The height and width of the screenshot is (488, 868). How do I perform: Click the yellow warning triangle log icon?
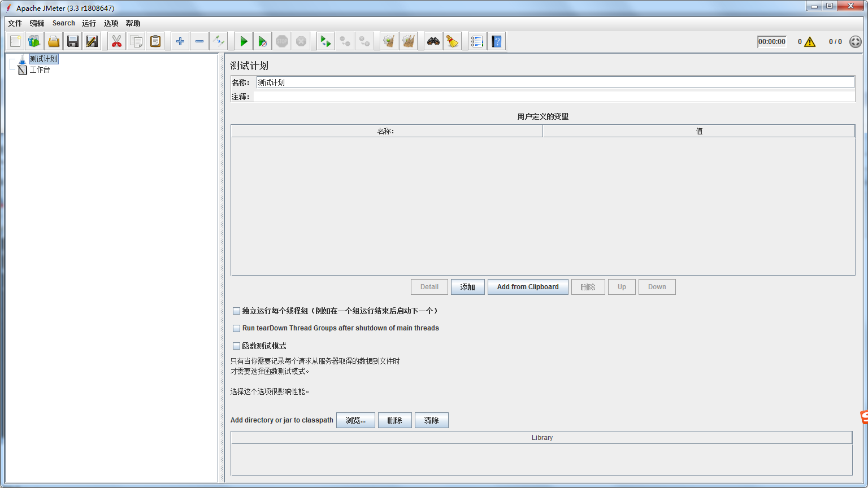tap(810, 42)
